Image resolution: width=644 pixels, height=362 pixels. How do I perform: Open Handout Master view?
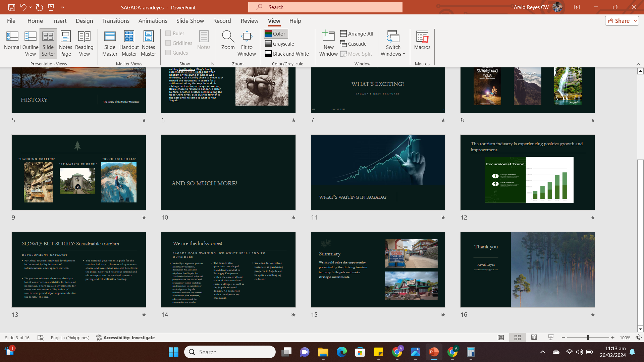point(129,44)
